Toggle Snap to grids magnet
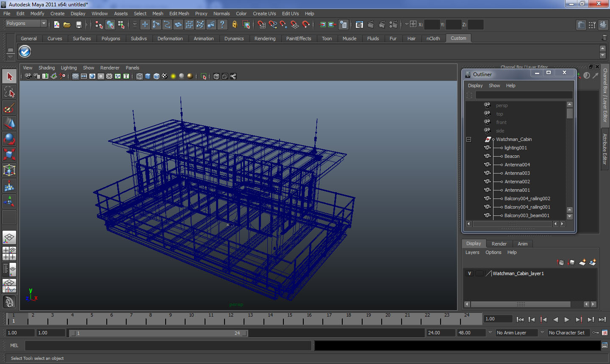The height and width of the screenshot is (364, 610). click(x=261, y=25)
